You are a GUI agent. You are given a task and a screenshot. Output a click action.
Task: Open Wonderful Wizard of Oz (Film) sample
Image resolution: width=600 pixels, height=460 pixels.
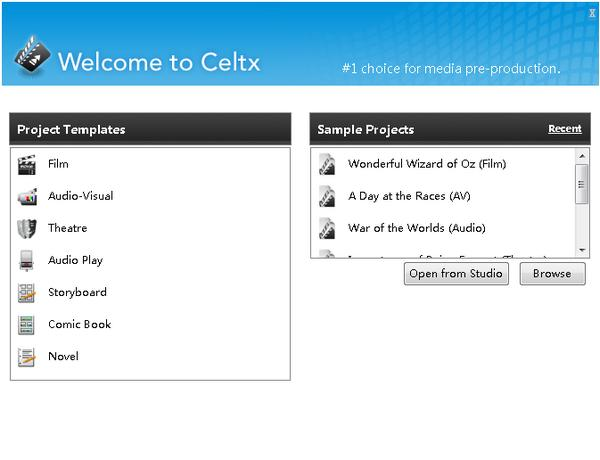(427, 164)
